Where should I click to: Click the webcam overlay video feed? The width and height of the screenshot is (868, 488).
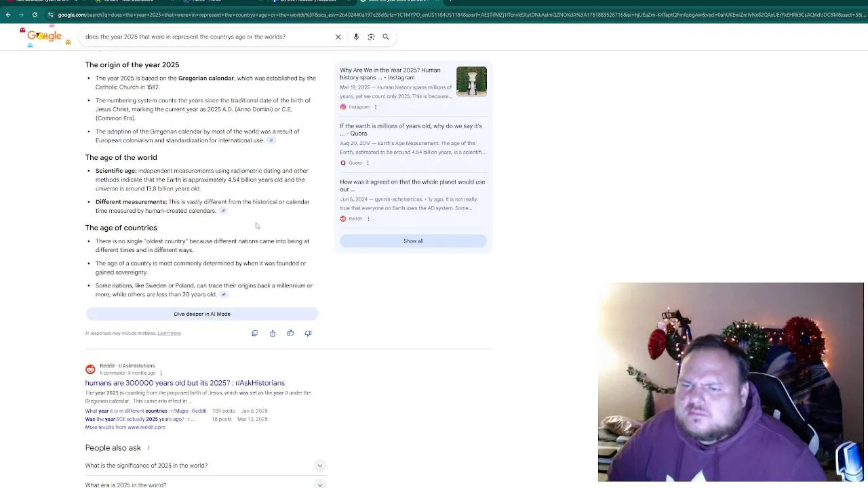pyautogui.click(x=731, y=382)
